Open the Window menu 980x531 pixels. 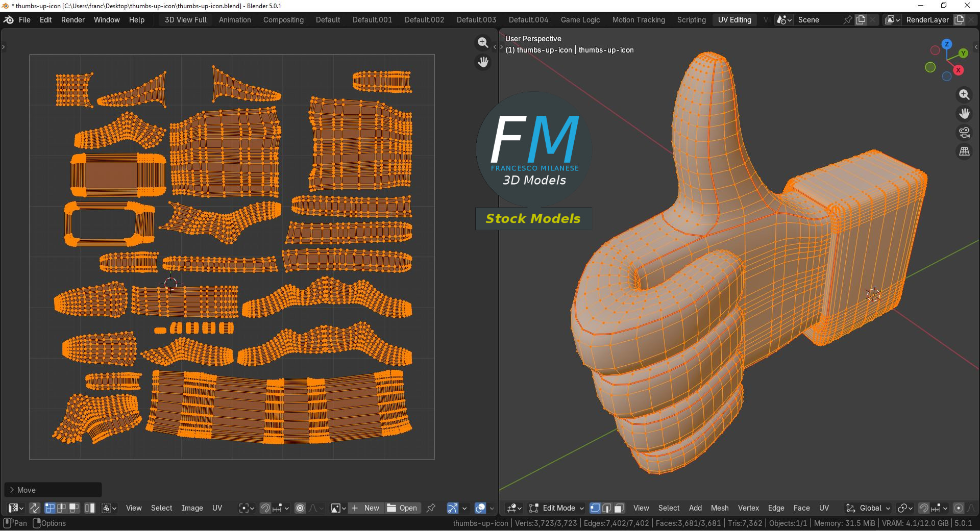tap(107, 20)
